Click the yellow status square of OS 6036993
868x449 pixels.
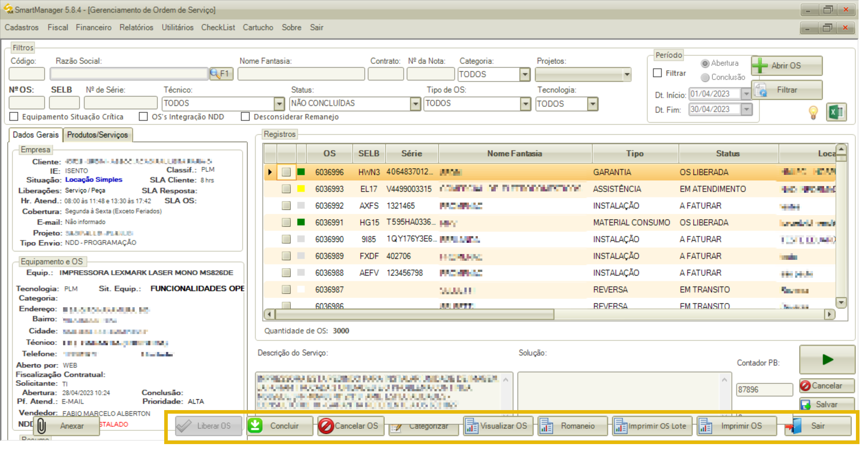(301, 189)
